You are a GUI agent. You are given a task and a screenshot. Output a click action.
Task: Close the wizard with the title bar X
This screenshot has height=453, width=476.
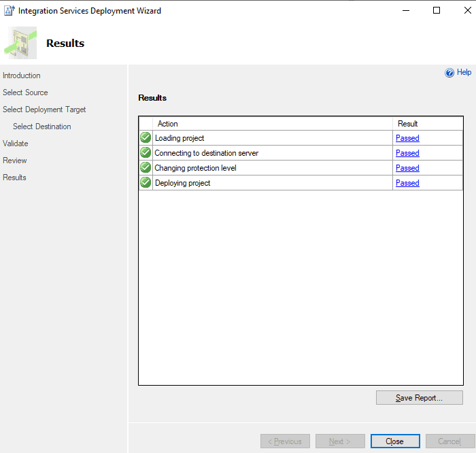468,11
